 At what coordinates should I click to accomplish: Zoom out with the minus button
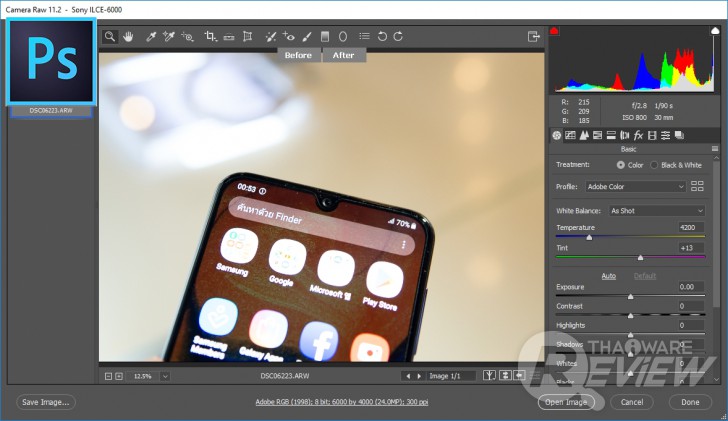click(108, 376)
